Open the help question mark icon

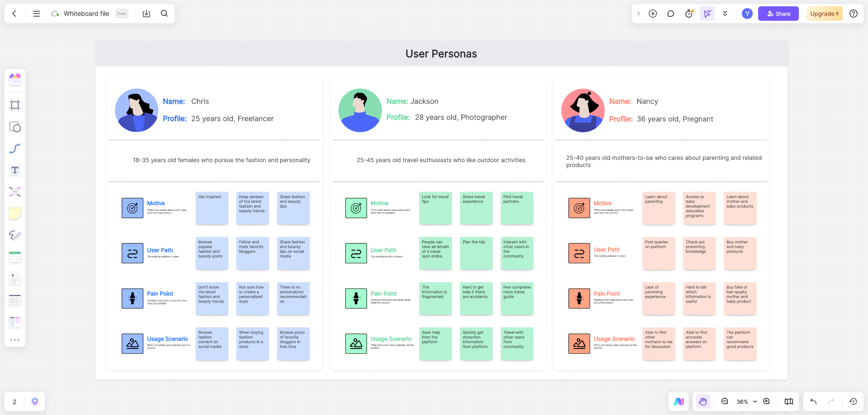coord(854,14)
